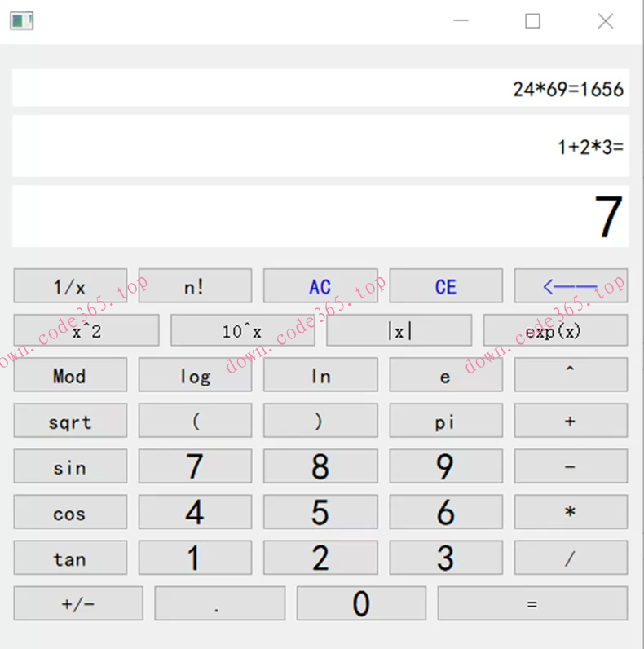This screenshot has width=644, height=649.
Task: Toggle sign with the +/- button
Action: [78, 603]
